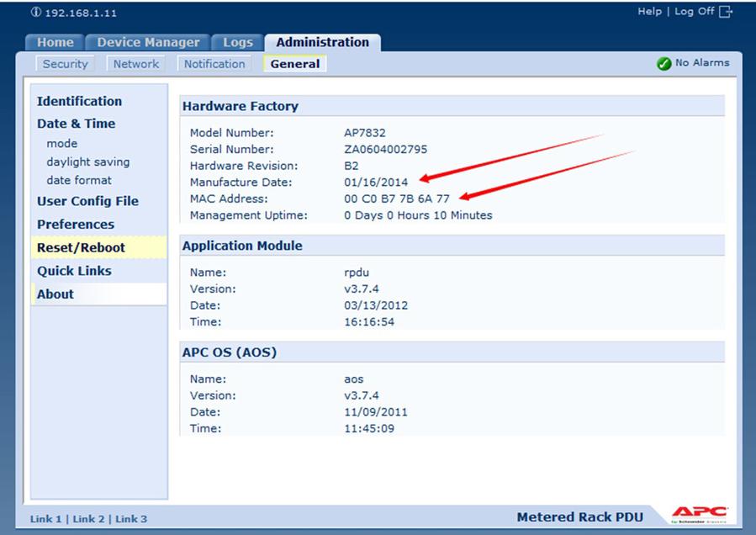Open Link 2 in the footer
This screenshot has height=535, width=756.
pyautogui.click(x=88, y=519)
